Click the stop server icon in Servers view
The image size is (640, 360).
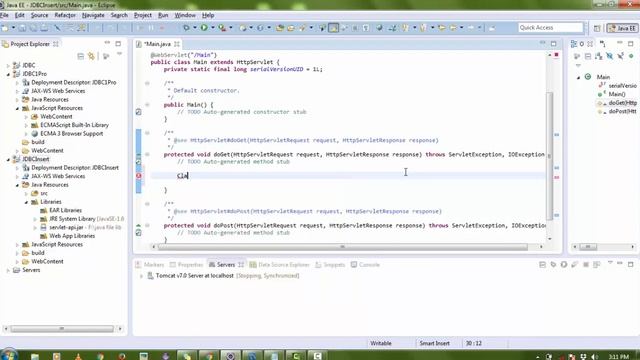[586, 264]
